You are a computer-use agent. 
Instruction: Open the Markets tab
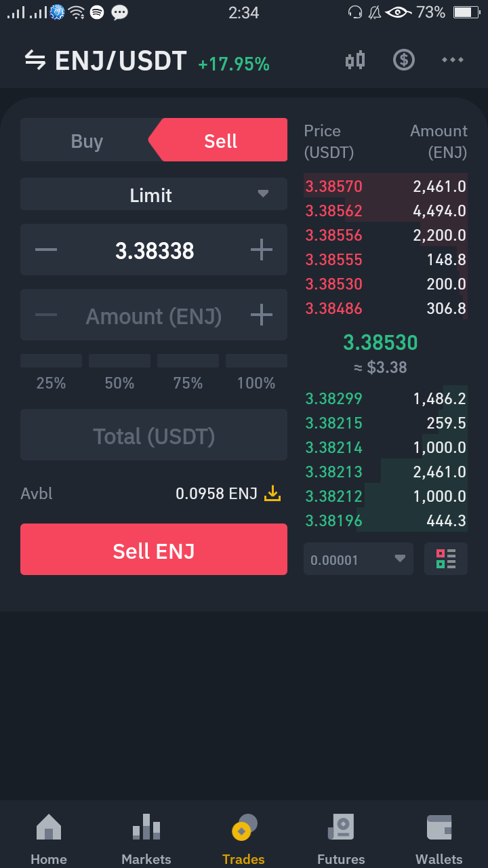pyautogui.click(x=146, y=838)
